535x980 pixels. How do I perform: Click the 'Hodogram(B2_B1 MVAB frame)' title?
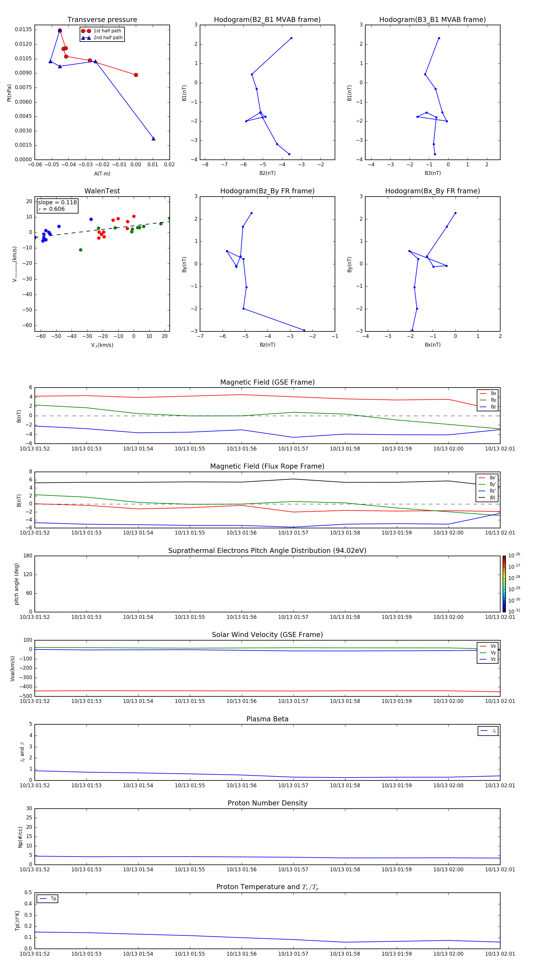click(x=267, y=20)
